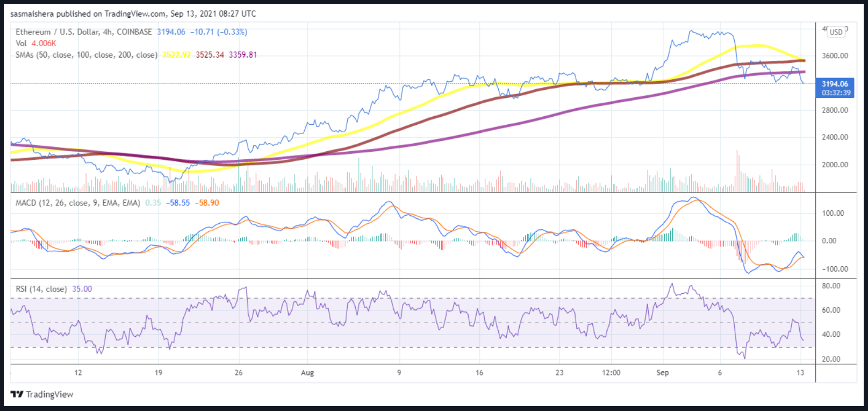Click the Ethereum / U.S. Dollar symbol title
This screenshot has width=868, height=411.
point(58,32)
